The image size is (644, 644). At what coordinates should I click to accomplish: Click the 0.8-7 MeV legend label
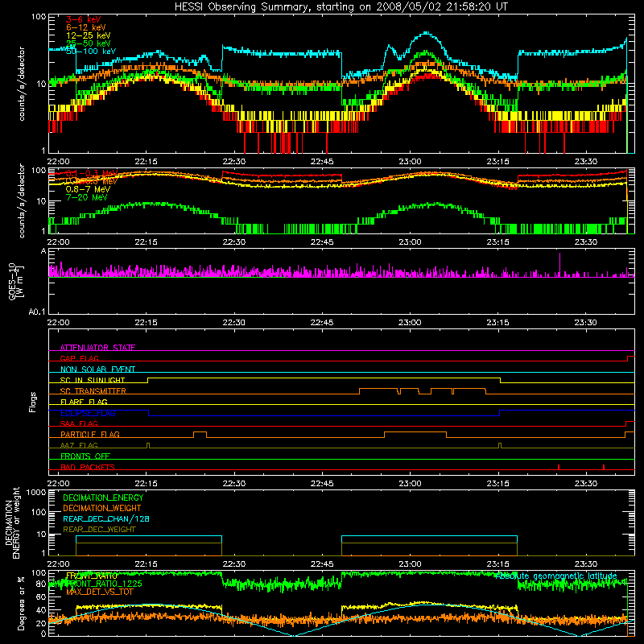click(x=88, y=189)
